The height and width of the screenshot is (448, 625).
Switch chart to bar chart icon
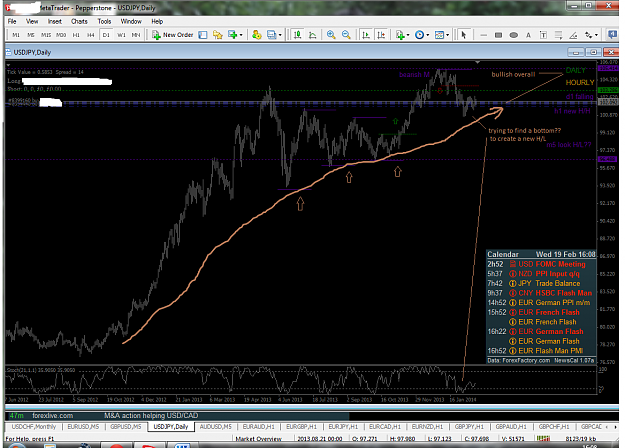[297, 35]
